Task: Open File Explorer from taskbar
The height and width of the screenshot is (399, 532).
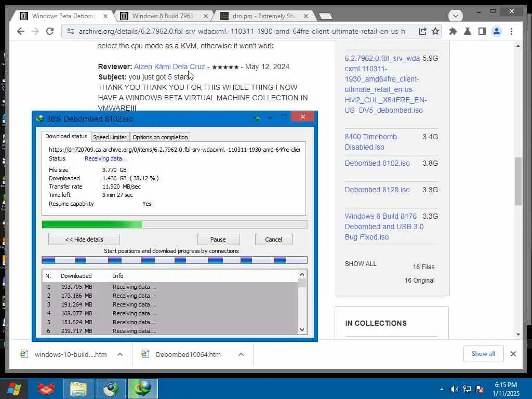Action: tap(78, 389)
